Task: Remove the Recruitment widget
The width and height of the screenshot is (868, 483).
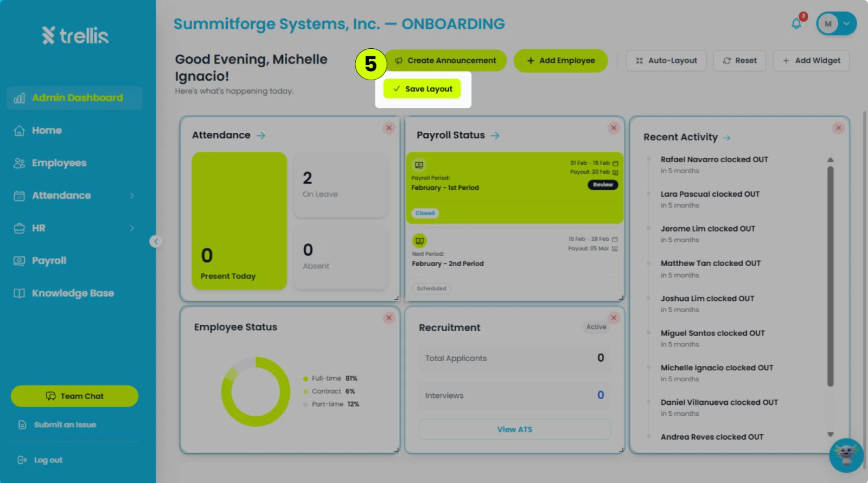Action: click(x=614, y=318)
